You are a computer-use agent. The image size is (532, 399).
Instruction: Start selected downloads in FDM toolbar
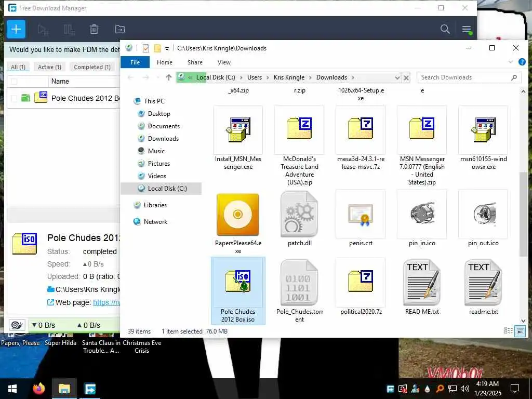[x=44, y=30]
